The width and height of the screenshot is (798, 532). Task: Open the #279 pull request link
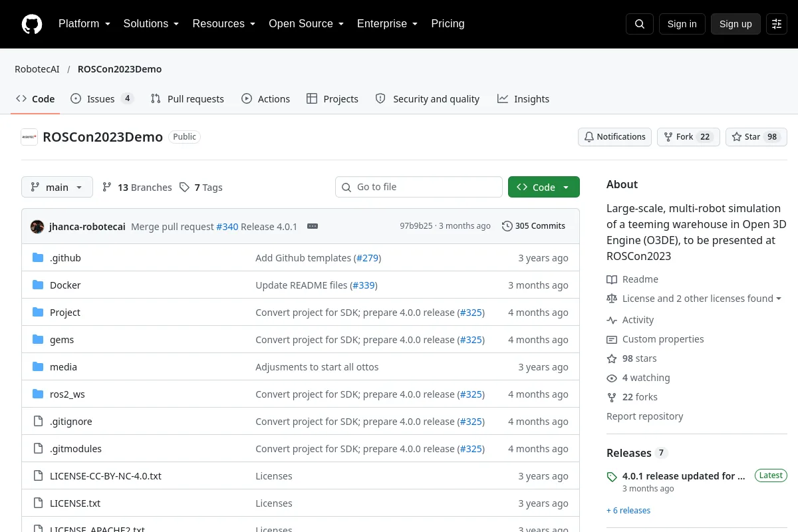[x=367, y=258]
